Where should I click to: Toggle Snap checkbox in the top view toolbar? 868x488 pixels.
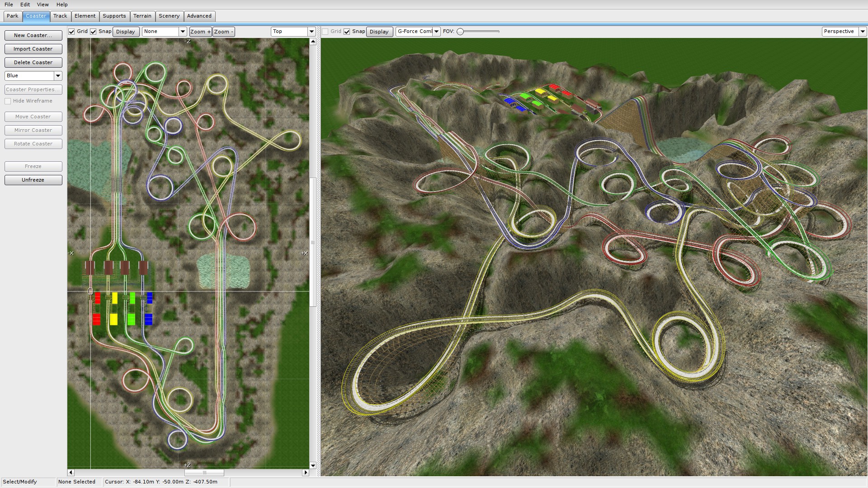[94, 32]
